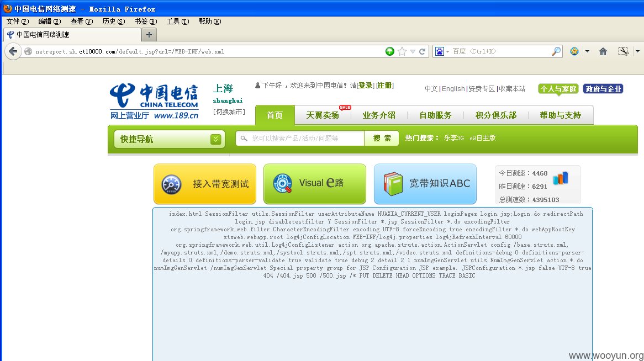
Task: Click the bar chart statistics icon
Action: pyautogui.click(x=561, y=178)
